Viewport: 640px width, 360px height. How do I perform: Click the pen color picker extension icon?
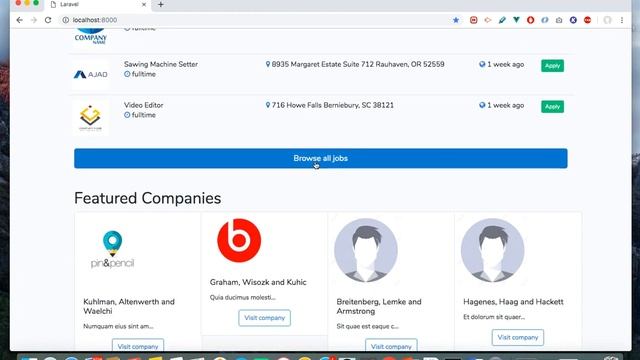point(502,20)
